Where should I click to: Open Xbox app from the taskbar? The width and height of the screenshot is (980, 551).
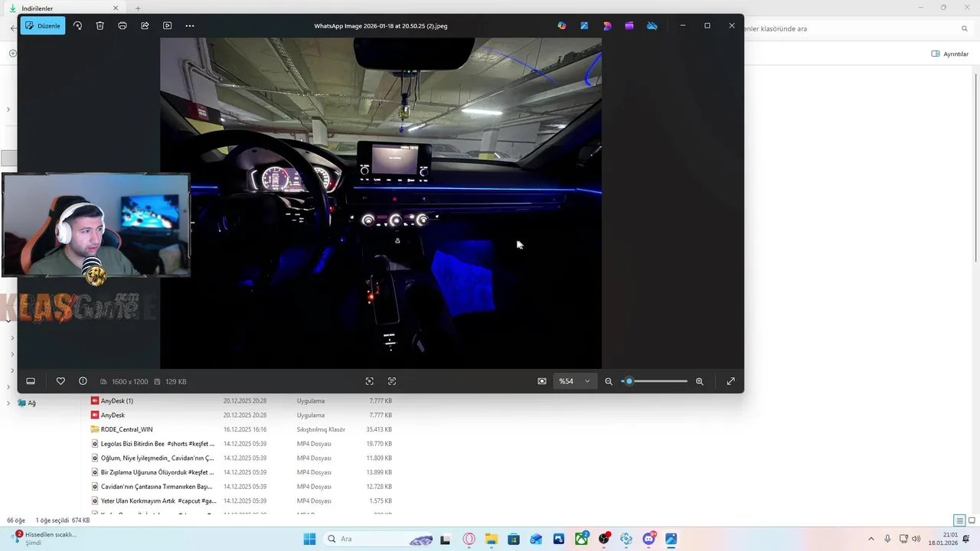pos(582,539)
